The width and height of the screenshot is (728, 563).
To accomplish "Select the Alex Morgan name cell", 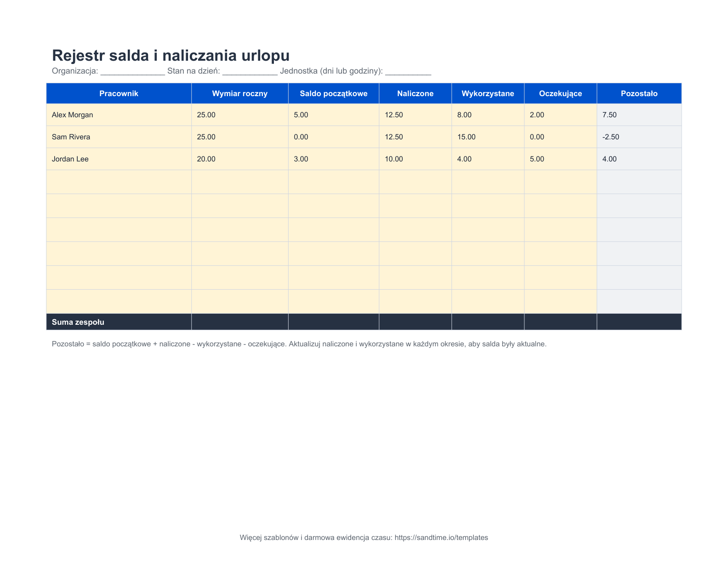I will point(119,115).
